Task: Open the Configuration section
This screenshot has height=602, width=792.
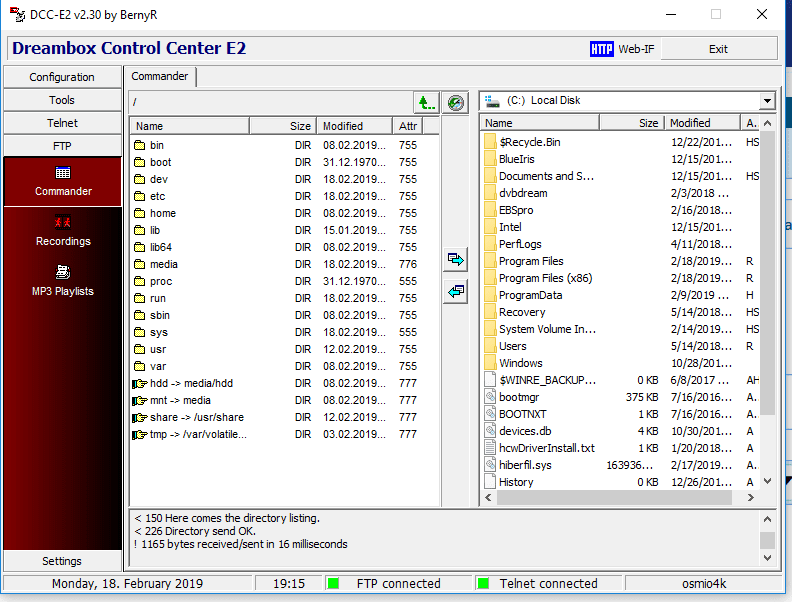Action: click(x=62, y=77)
